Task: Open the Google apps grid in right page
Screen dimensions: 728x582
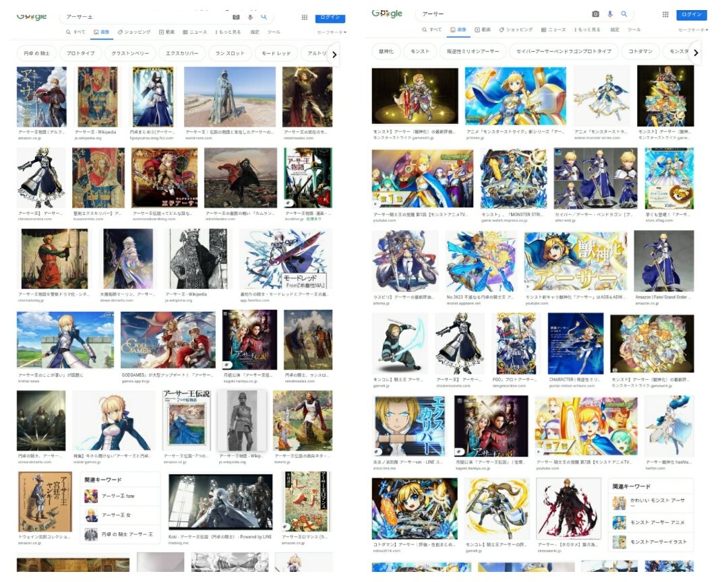Action: click(665, 14)
